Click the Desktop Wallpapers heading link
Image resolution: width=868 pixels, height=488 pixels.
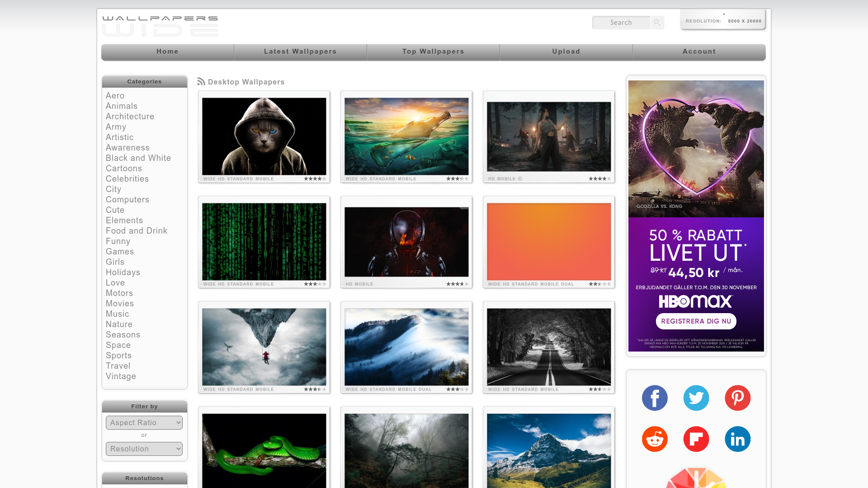tap(246, 82)
